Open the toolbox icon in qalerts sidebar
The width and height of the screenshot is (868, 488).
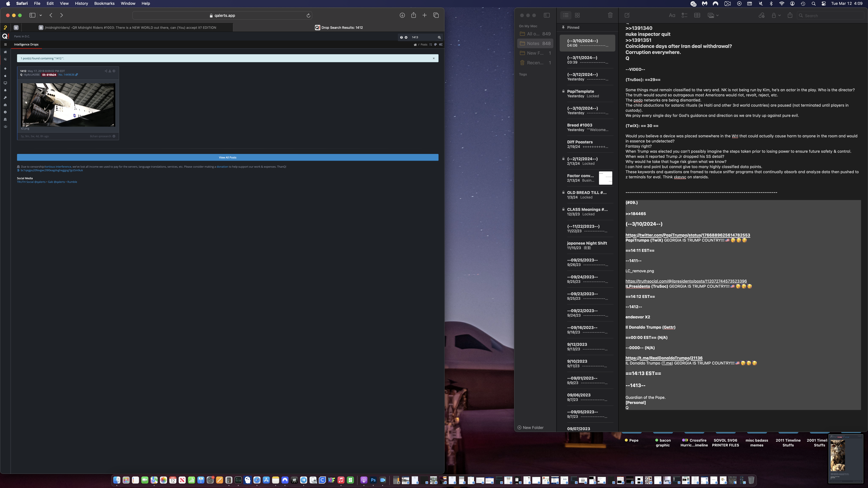[x=5, y=105]
